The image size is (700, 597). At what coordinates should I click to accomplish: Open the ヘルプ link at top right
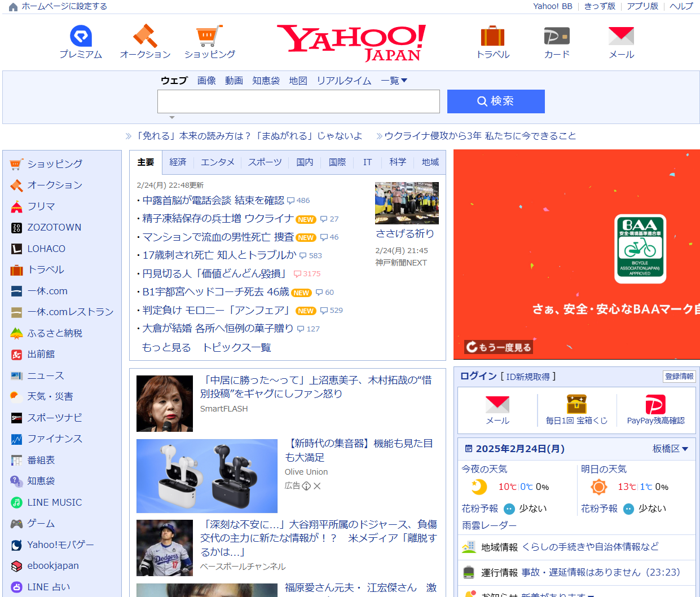tap(681, 6)
